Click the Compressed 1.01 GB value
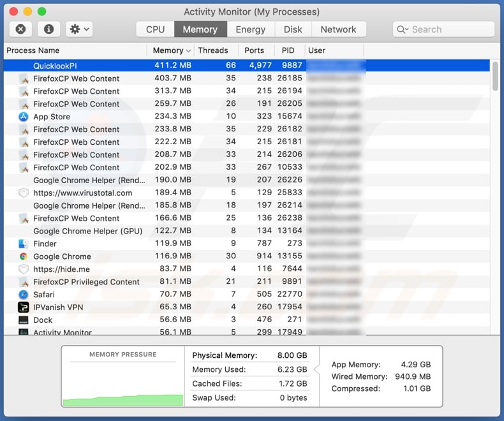 (x=417, y=388)
